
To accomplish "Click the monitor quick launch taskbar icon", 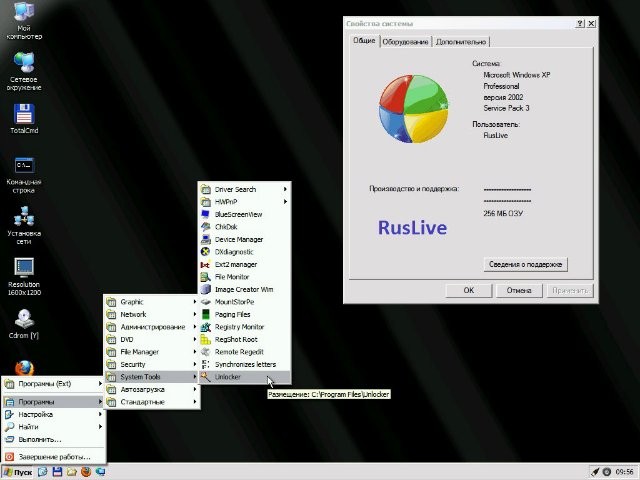I will (100, 472).
